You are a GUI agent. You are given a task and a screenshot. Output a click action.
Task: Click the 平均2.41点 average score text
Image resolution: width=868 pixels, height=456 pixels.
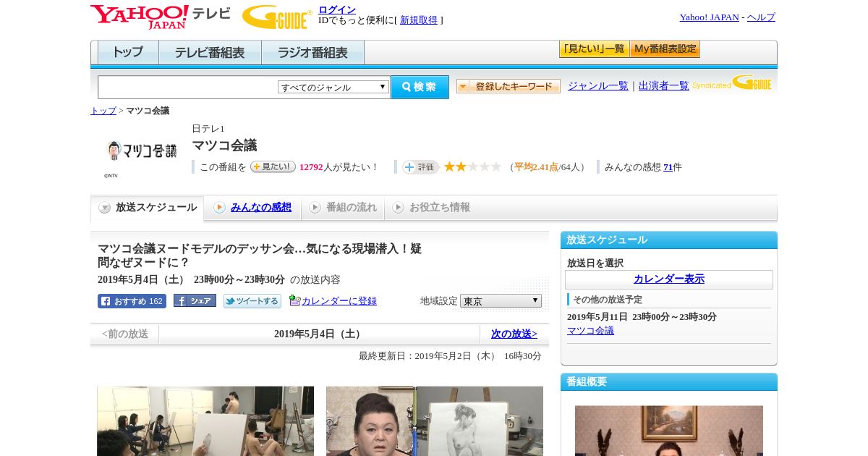coord(536,167)
